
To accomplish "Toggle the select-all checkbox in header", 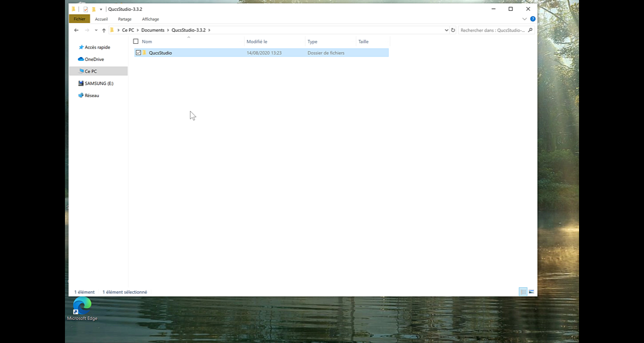I will (136, 41).
